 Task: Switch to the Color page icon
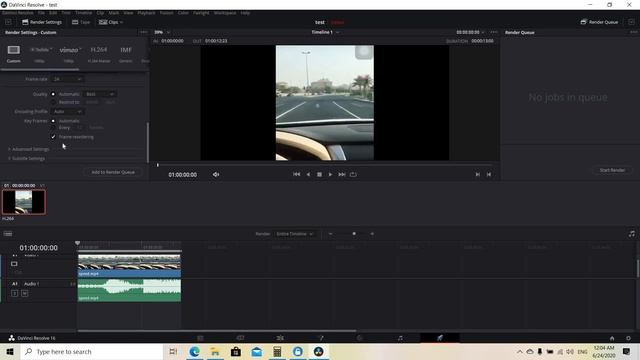pyautogui.click(x=360, y=338)
